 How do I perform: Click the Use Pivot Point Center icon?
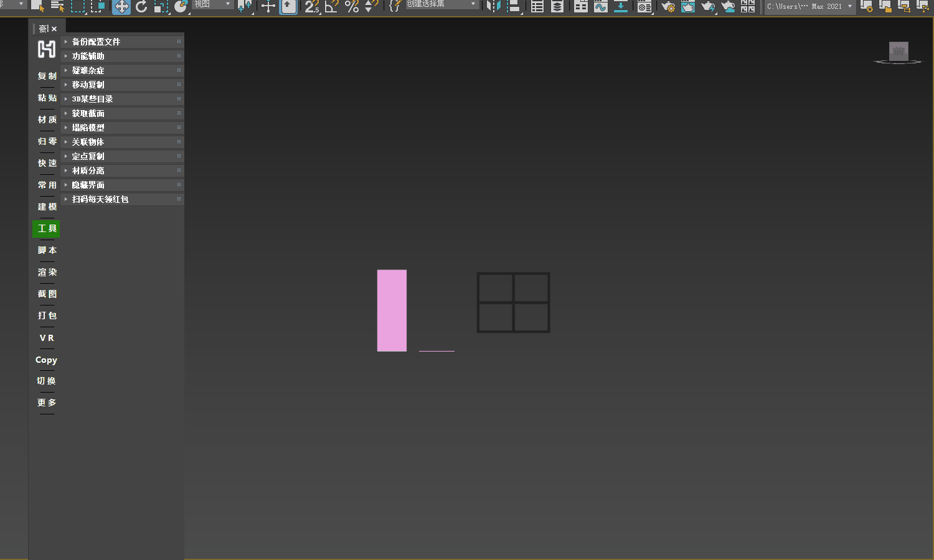[x=245, y=6]
